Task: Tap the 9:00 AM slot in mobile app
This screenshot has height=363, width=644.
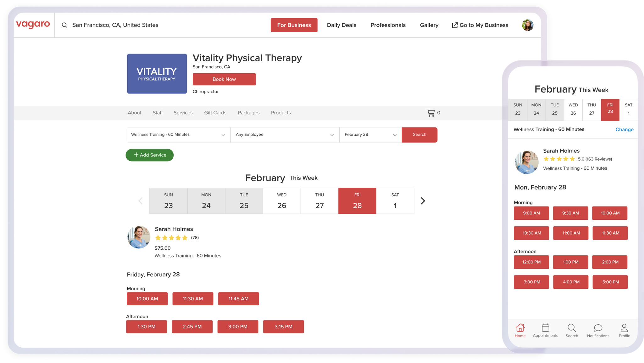Action: (531, 213)
